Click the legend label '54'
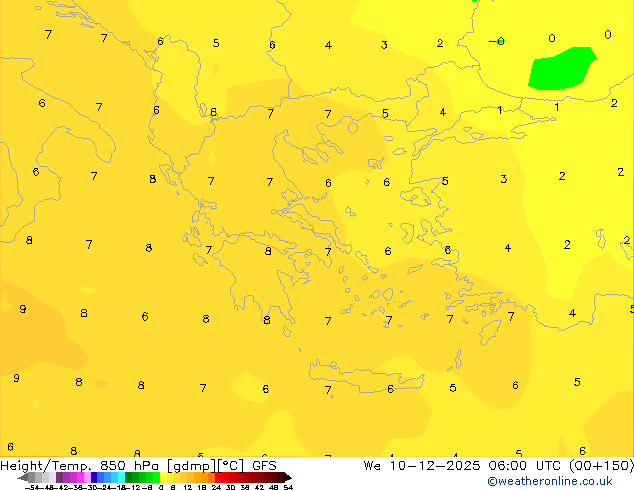The image size is (634, 490). tap(288, 487)
